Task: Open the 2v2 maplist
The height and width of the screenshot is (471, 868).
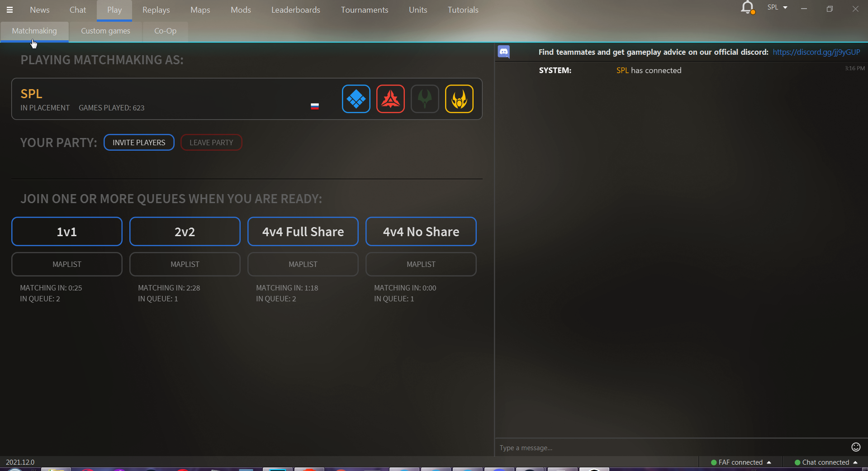Action: pos(185,264)
